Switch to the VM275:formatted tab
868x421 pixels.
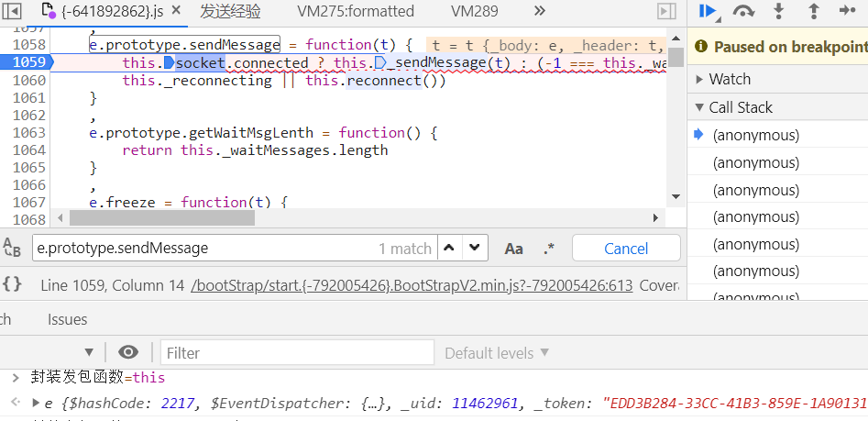(x=356, y=11)
